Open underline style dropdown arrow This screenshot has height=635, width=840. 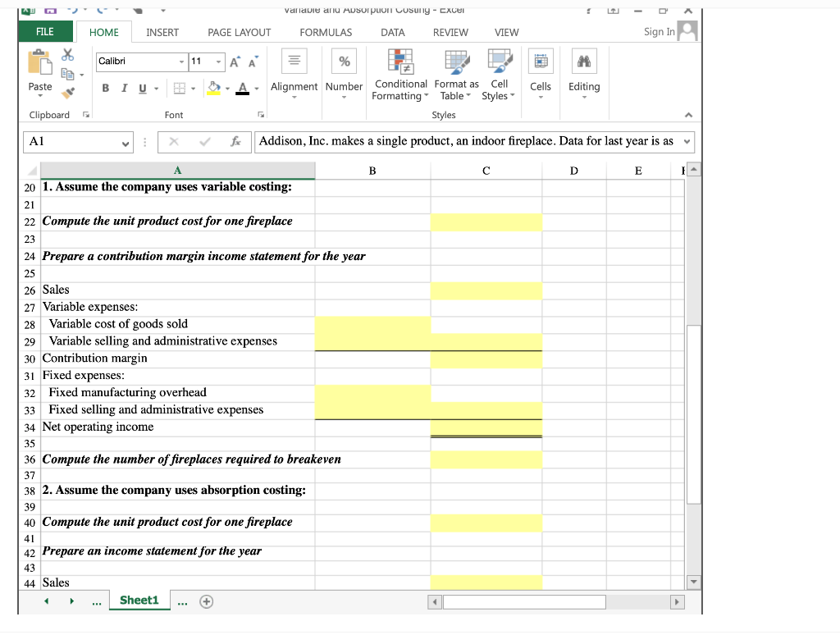pos(157,89)
